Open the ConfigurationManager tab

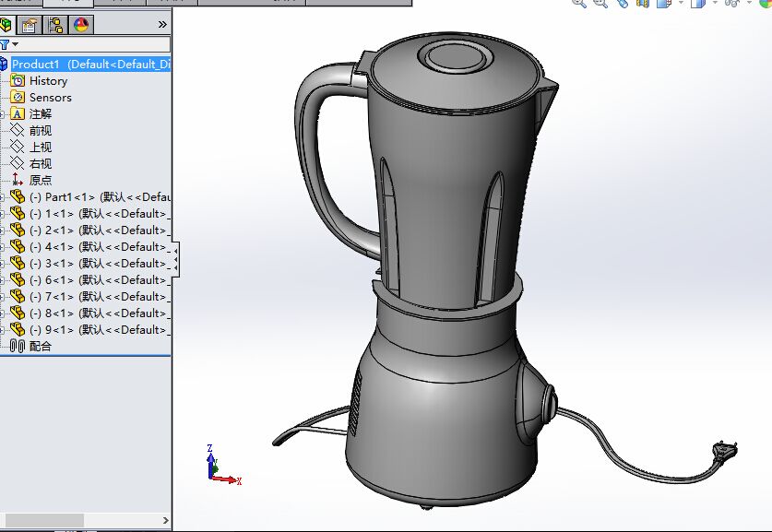(55, 25)
